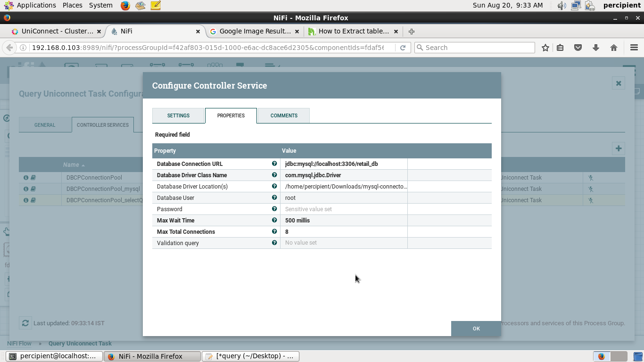Enable the DBCPConnectionPool_mysql service lightning toggle
The height and width of the screenshot is (362, 644).
coord(590,189)
